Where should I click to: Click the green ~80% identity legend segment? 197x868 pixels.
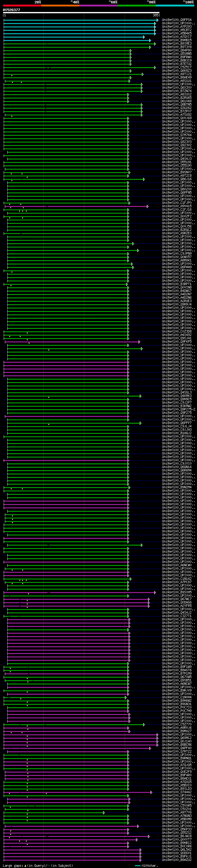pos(137,6)
